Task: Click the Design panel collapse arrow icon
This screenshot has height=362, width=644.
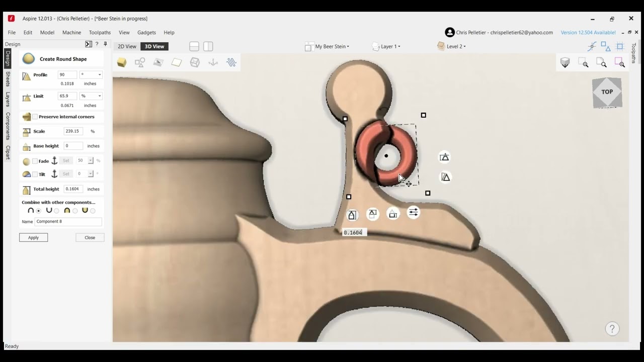Action: [89, 44]
